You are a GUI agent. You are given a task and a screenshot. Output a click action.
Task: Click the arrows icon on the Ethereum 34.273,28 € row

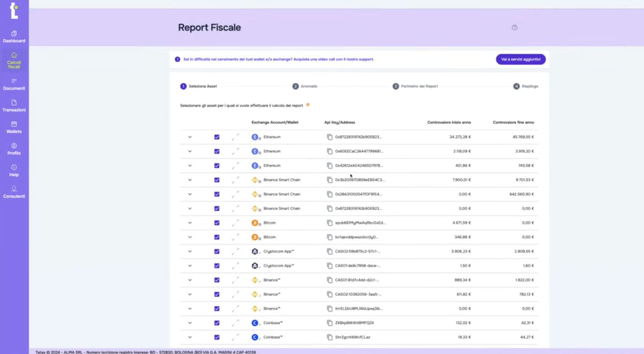(x=235, y=137)
